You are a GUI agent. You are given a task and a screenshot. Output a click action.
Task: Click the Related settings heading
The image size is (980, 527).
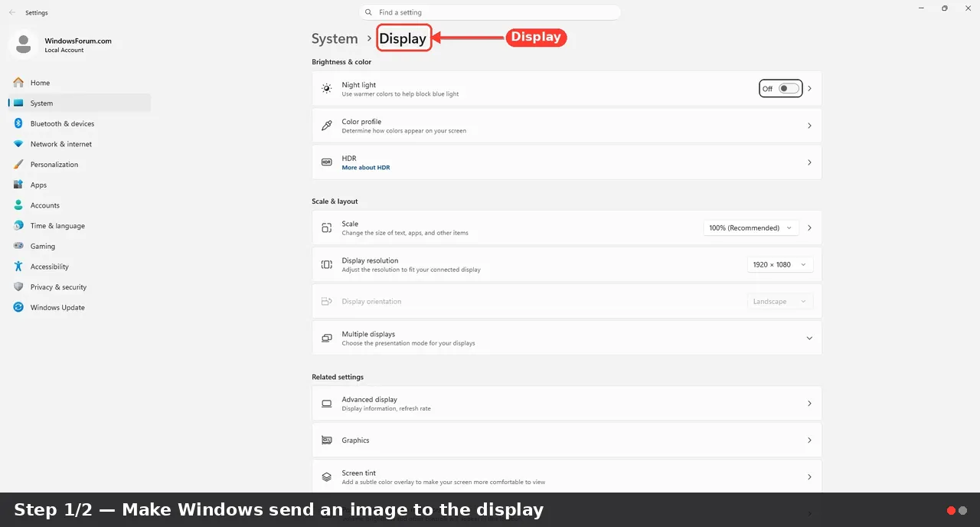[338, 377]
